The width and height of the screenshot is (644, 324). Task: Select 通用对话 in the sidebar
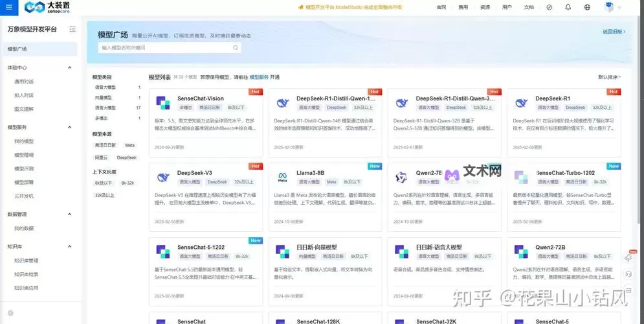tap(24, 82)
